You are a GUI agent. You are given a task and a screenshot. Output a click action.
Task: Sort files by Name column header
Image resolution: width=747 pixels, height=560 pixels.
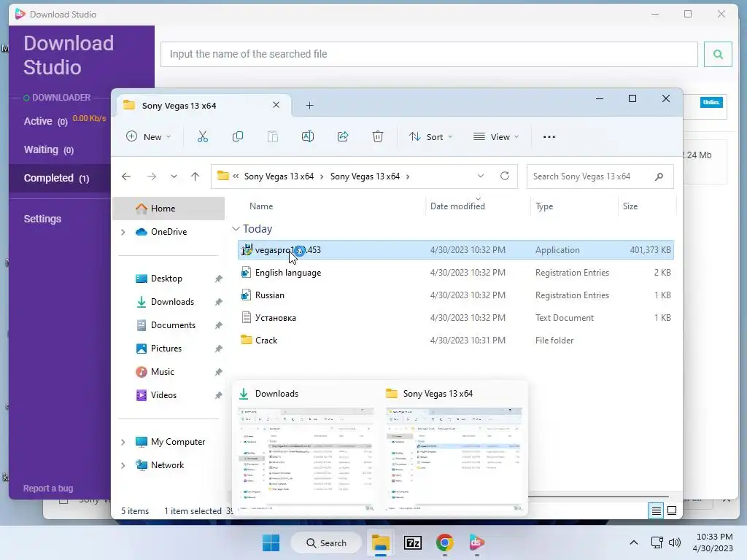tap(261, 206)
